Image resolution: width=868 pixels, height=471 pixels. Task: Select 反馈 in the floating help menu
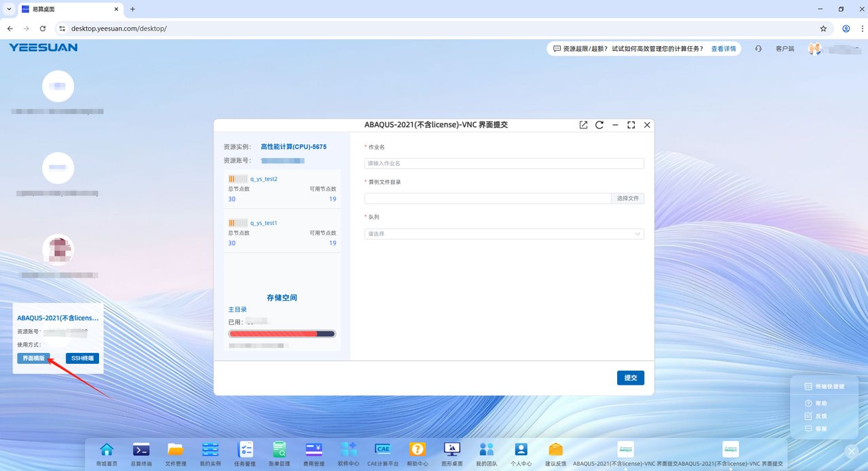pos(821,416)
